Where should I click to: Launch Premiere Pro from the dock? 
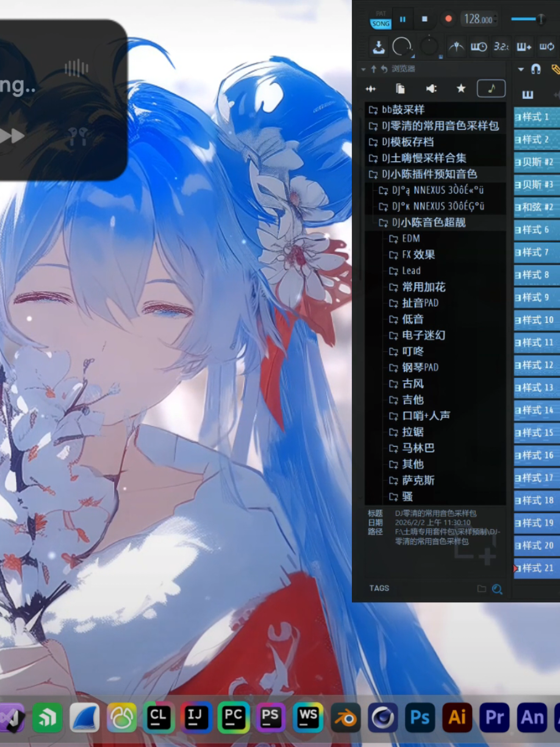495,717
